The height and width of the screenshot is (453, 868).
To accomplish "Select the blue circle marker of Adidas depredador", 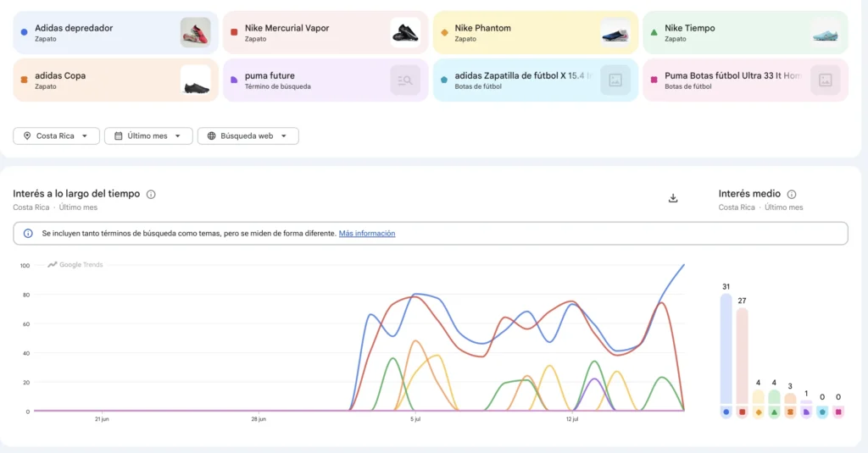I will coord(24,32).
